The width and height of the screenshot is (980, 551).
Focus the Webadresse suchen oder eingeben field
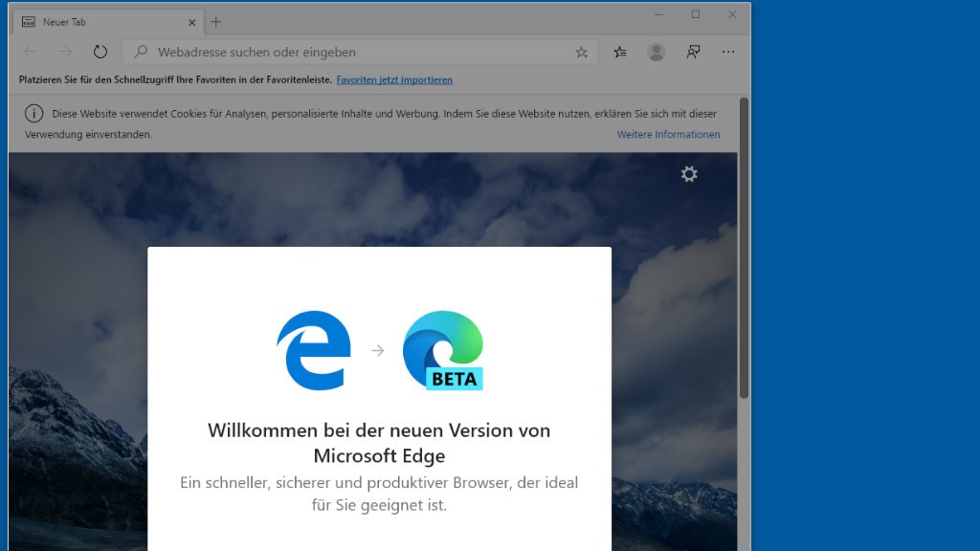pos(360,52)
